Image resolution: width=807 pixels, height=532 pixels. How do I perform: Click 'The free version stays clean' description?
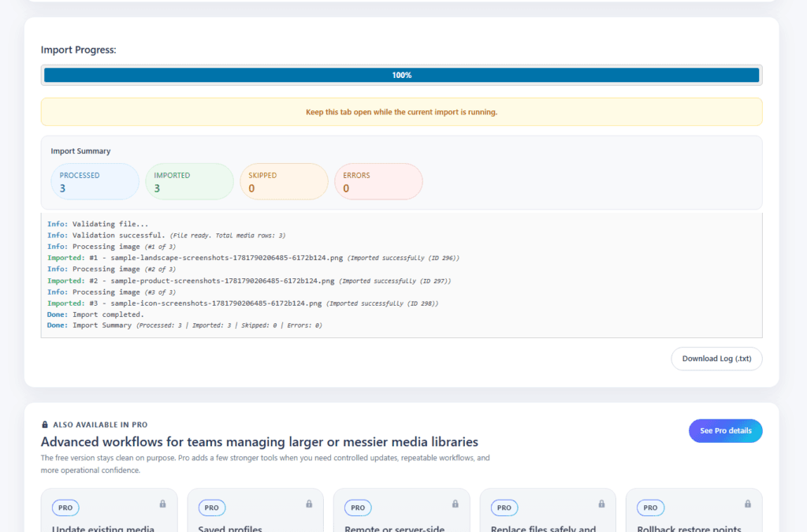(265, 464)
